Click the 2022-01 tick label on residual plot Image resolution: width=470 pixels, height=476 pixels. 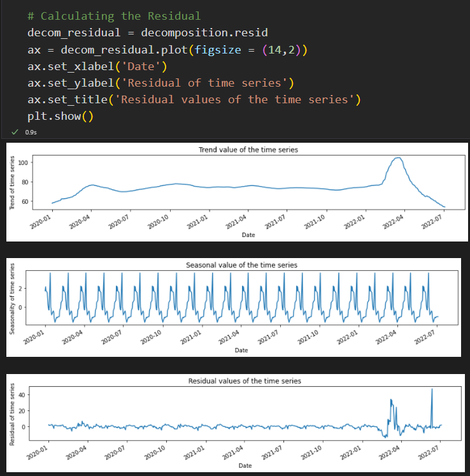(x=350, y=452)
